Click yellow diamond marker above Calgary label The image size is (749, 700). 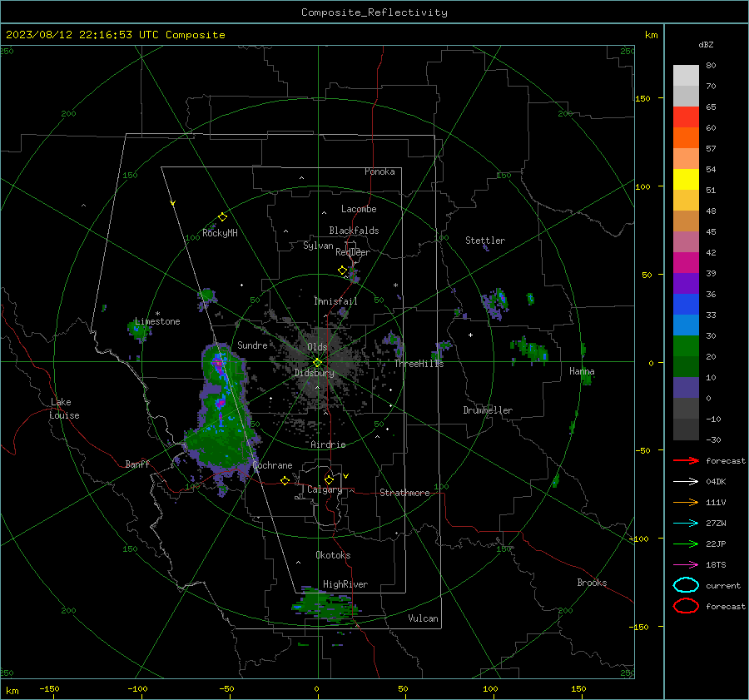(x=329, y=479)
